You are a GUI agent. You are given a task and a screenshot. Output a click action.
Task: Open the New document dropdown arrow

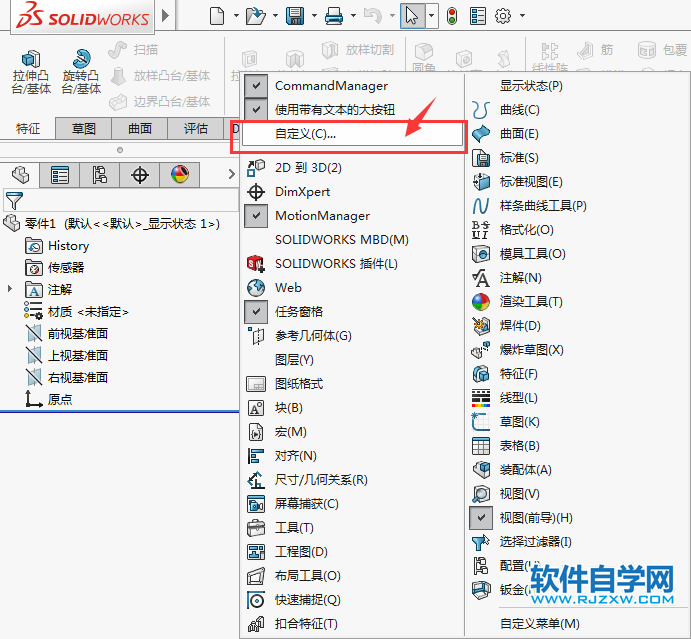click(x=236, y=16)
